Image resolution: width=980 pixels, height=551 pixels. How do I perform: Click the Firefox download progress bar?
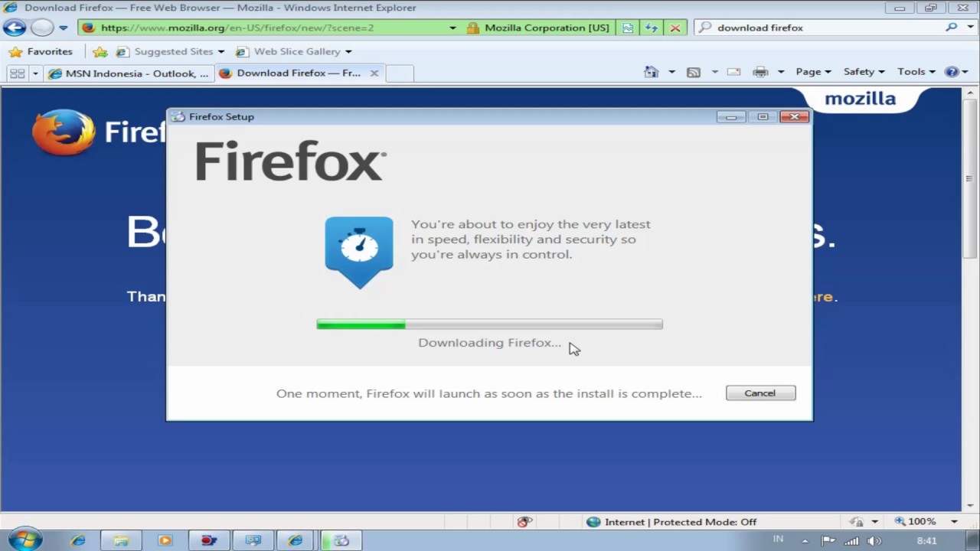(489, 324)
